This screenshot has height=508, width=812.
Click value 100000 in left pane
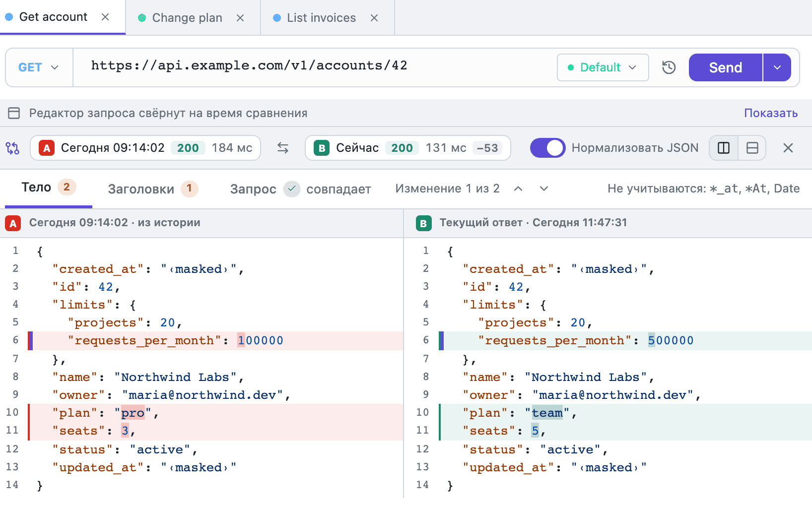click(x=260, y=340)
